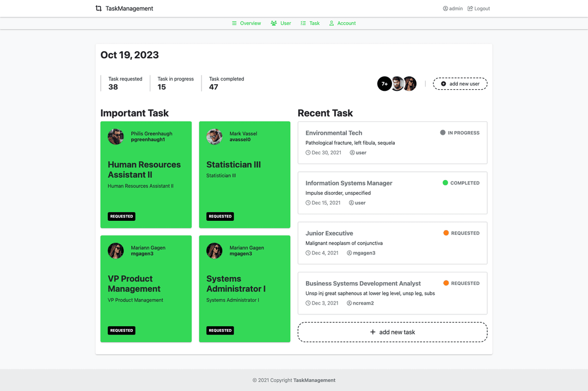Click the user icon on Information Systems Manager task
Viewport: 588px width, 391px height.
pyautogui.click(x=352, y=202)
